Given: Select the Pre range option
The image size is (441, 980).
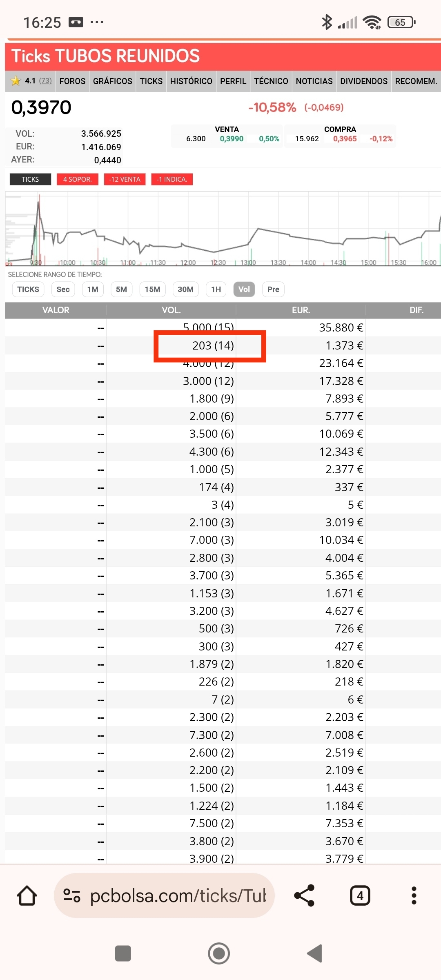Looking at the screenshot, I should click(273, 290).
